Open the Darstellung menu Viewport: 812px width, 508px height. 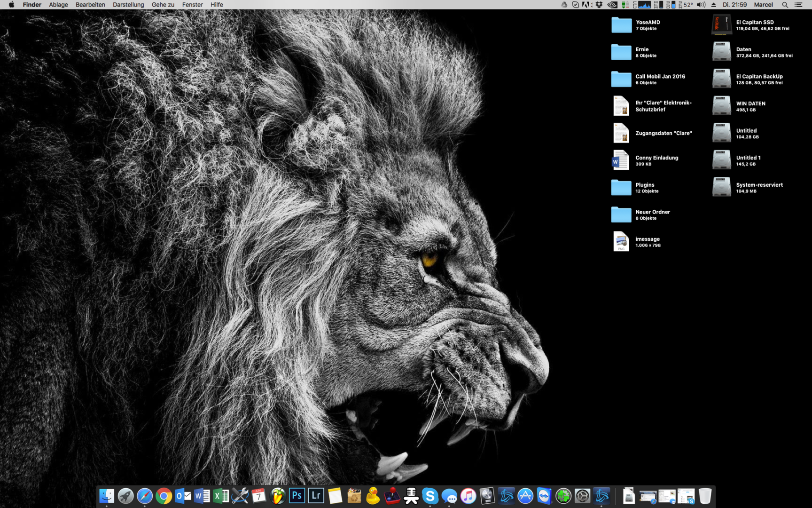pyautogui.click(x=128, y=5)
